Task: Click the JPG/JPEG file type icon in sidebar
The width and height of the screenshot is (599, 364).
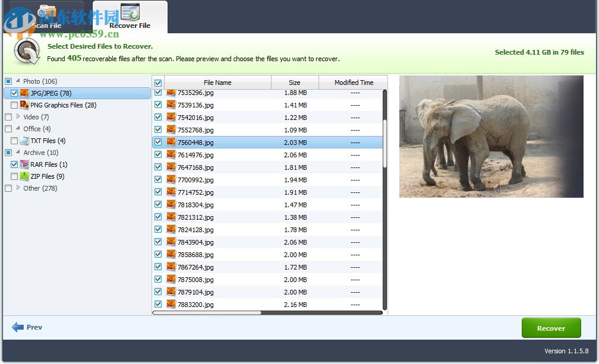Action: 24,93
